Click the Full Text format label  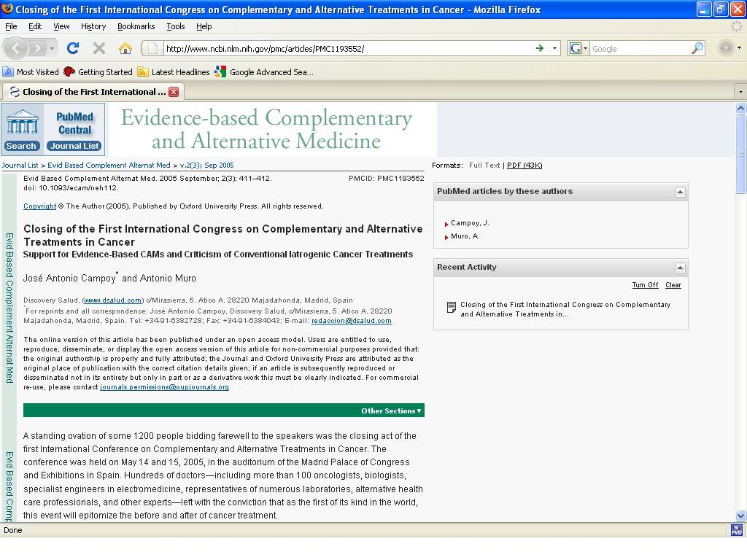(484, 166)
